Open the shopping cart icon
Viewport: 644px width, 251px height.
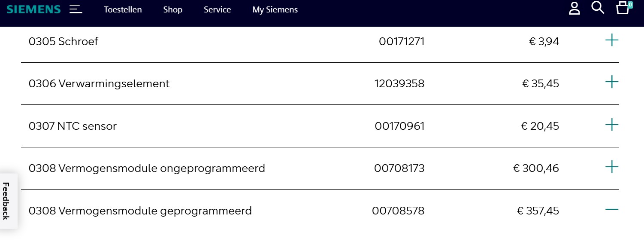[623, 8]
